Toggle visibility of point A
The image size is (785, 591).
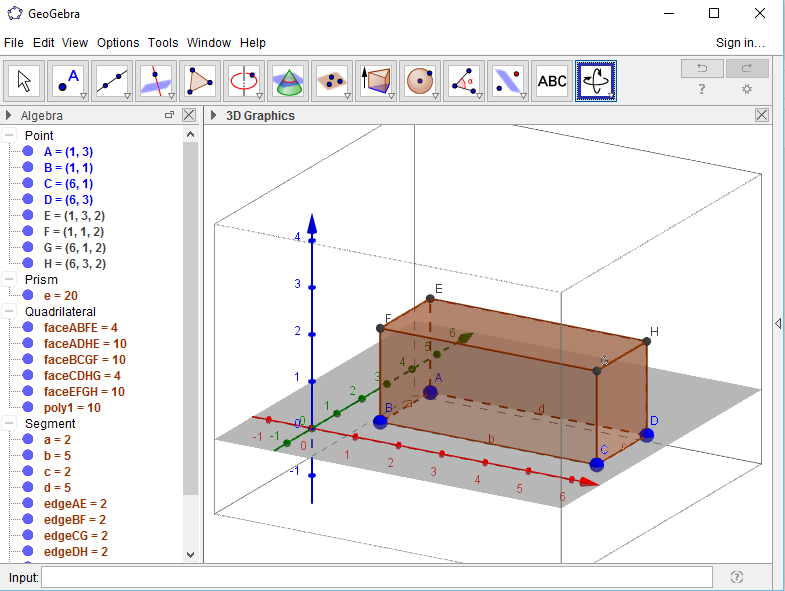pos(28,152)
